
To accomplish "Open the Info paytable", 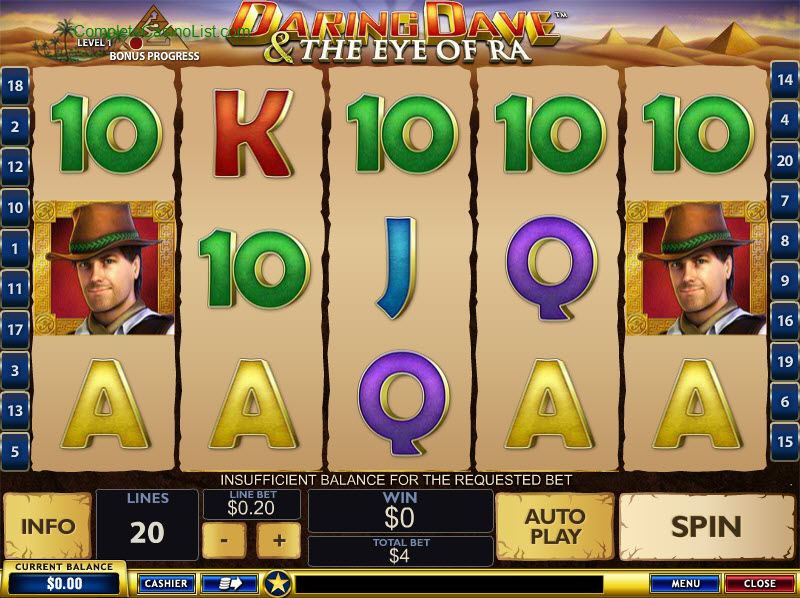I will pyautogui.click(x=47, y=526).
